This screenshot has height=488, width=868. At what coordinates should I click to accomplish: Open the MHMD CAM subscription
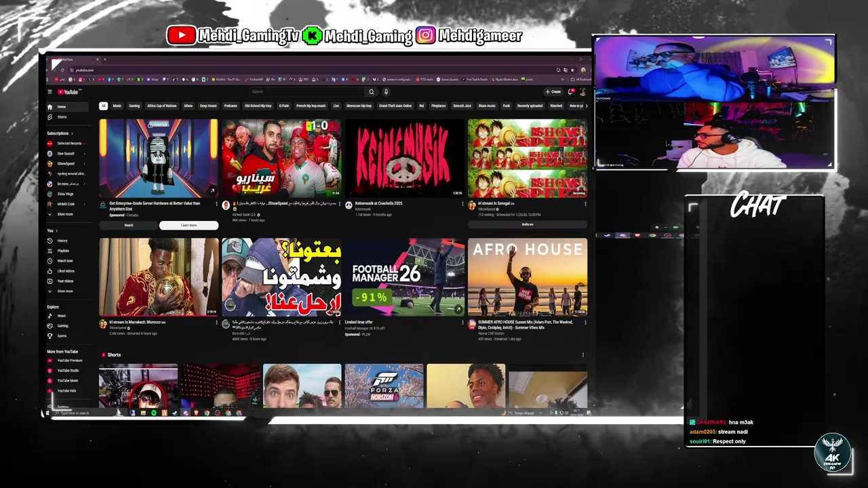coord(67,204)
